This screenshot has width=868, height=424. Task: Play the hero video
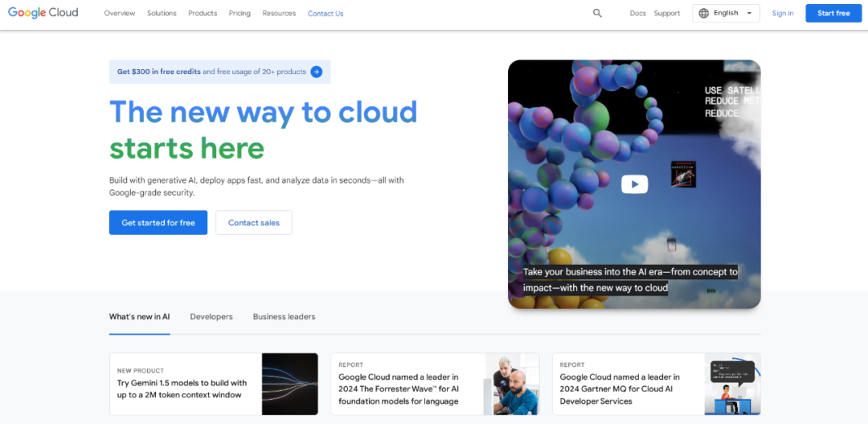coord(634,184)
